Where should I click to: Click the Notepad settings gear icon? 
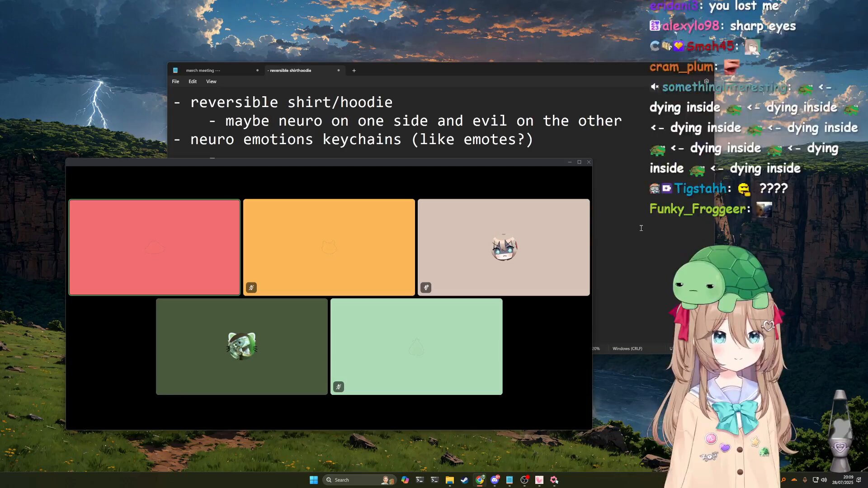point(707,82)
